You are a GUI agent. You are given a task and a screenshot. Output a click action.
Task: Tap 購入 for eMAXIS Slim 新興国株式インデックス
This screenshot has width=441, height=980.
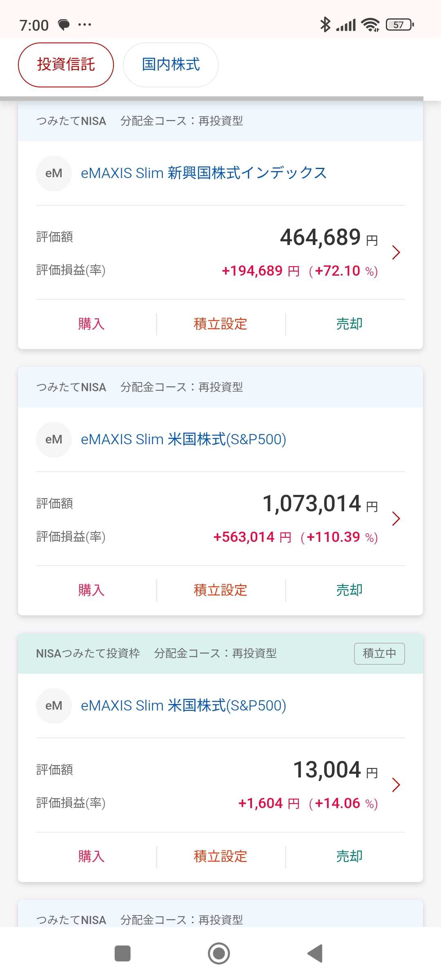coord(91,324)
